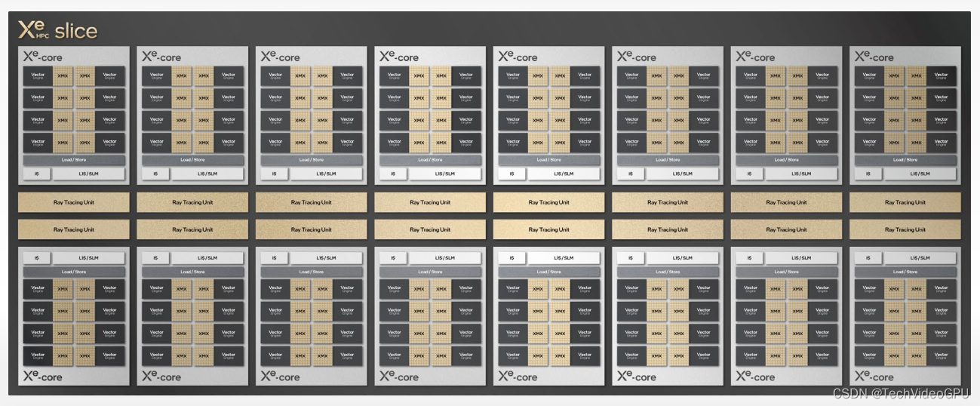980x406 pixels.
Task: Click I$ block in eighth bottom-row Xe-core
Action: point(868,258)
